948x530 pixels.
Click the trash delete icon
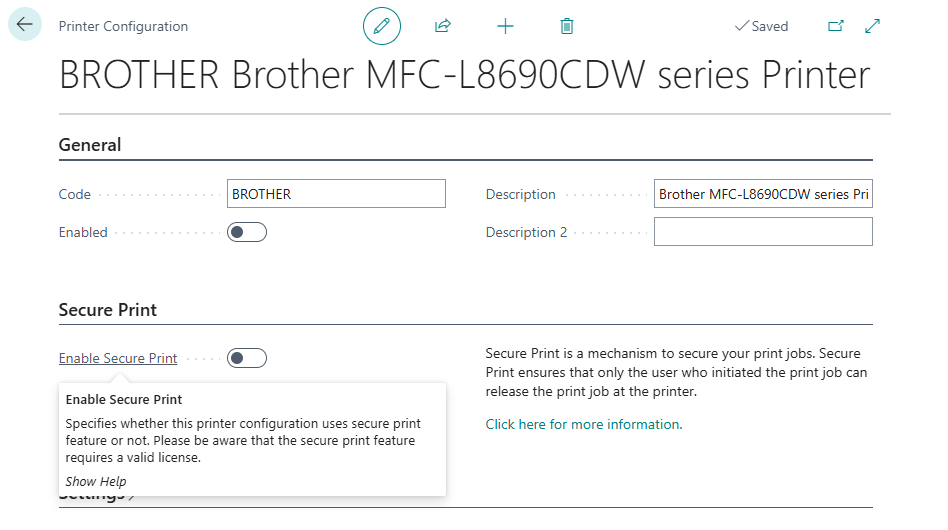pyautogui.click(x=567, y=26)
